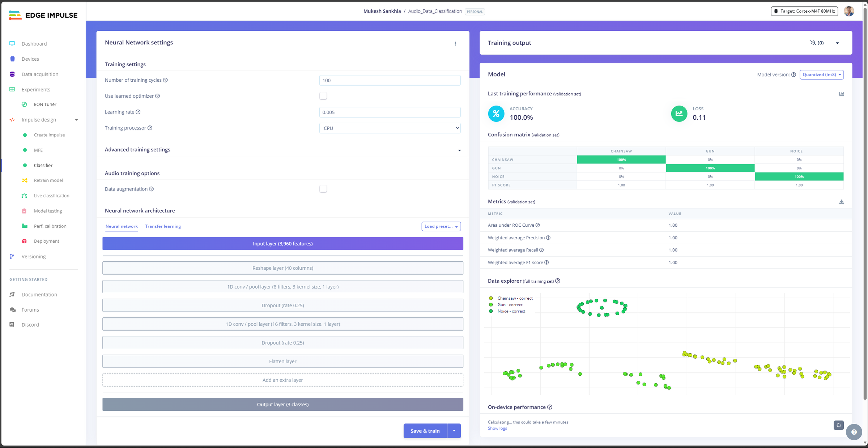Image resolution: width=868 pixels, height=448 pixels.
Task: Click help icon beside Data explorer
Action: point(558,281)
